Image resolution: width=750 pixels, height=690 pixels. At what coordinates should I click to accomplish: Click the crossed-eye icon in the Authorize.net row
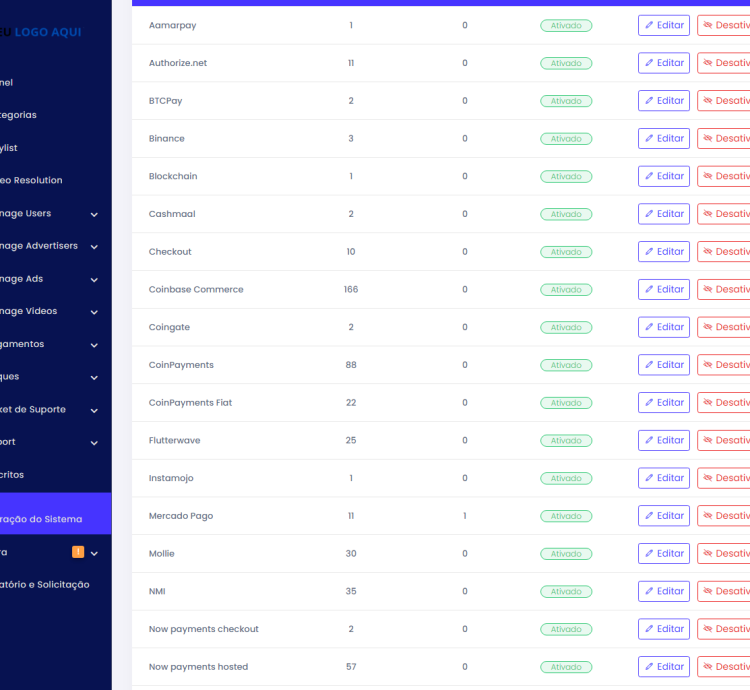click(x=708, y=63)
